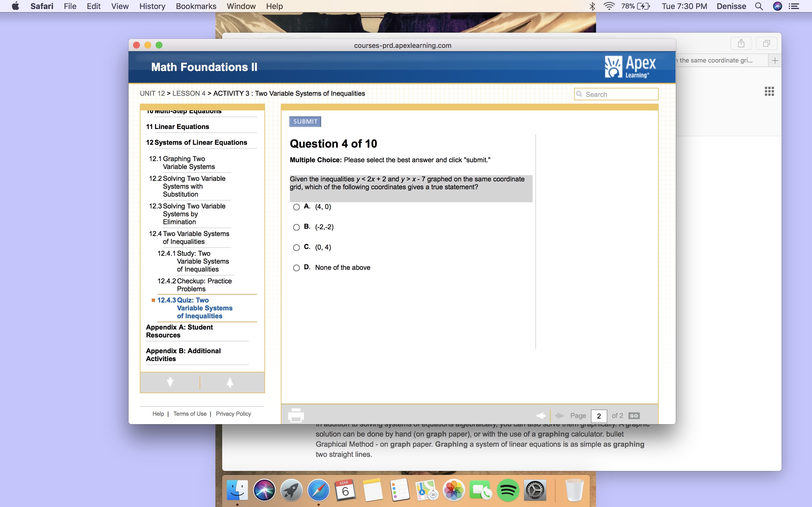Image resolution: width=812 pixels, height=507 pixels.
Task: Open the Bookmarks menu
Action: tap(196, 6)
